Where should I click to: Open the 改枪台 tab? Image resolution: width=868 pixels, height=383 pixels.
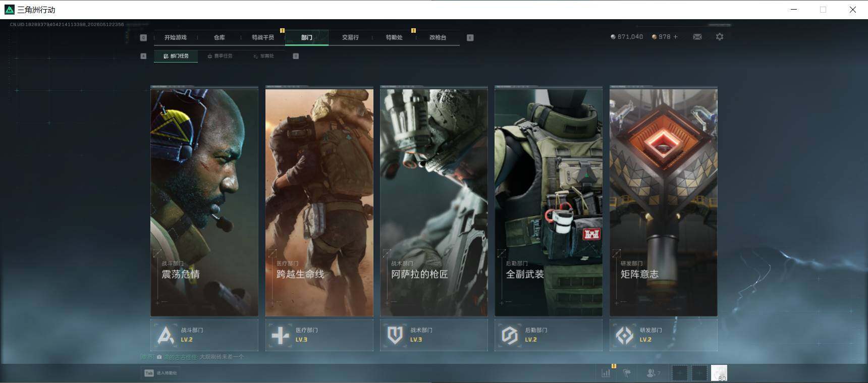438,37
